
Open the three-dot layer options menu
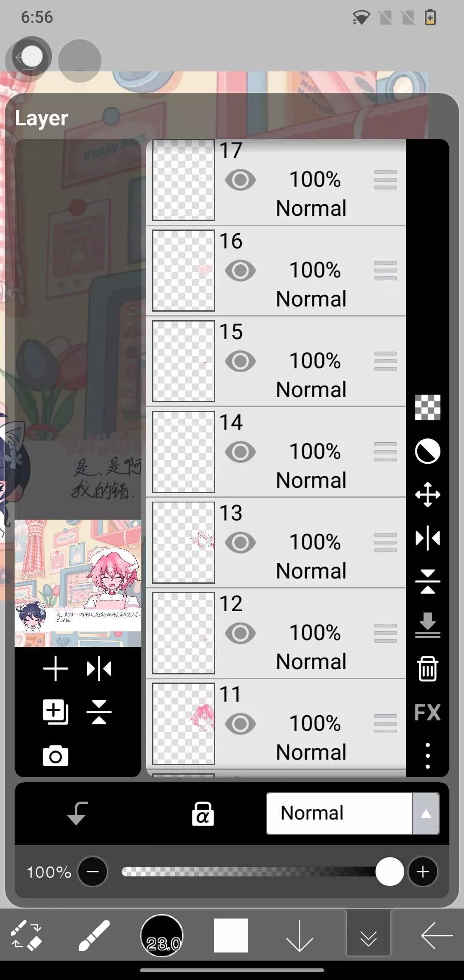pyautogui.click(x=427, y=756)
